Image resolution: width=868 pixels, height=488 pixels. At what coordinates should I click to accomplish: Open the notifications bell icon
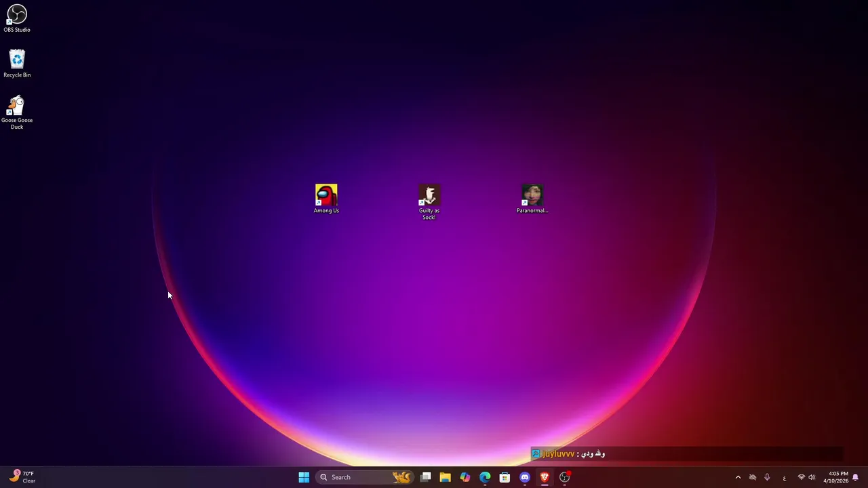pyautogui.click(x=856, y=477)
